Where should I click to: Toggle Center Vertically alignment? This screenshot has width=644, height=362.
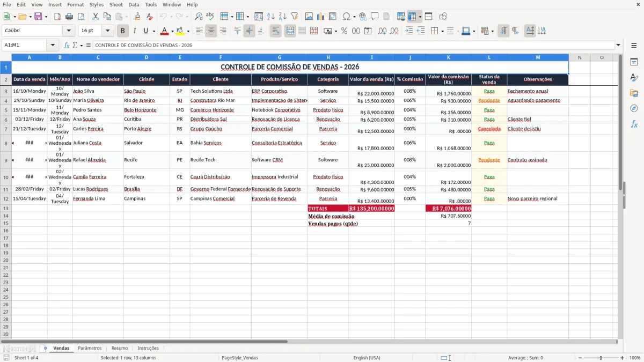pos(249,31)
